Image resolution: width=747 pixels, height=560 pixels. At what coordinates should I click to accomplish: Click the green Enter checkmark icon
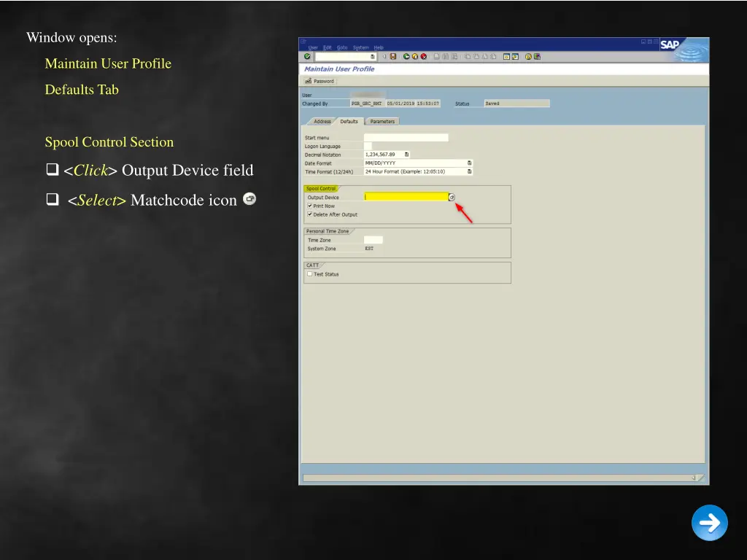pos(307,56)
